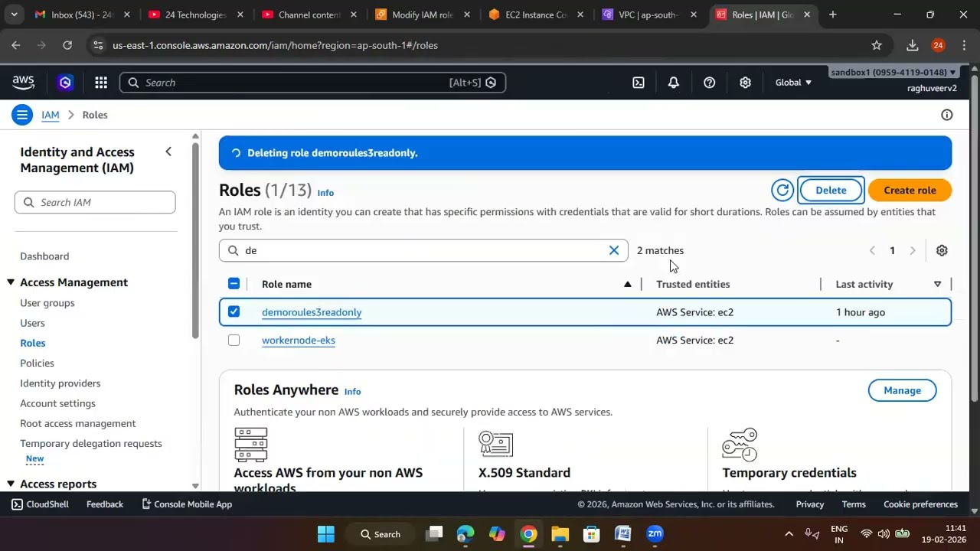Viewport: 980px width, 551px height.
Task: Open the Global region dropdown
Action: pyautogui.click(x=793, y=83)
